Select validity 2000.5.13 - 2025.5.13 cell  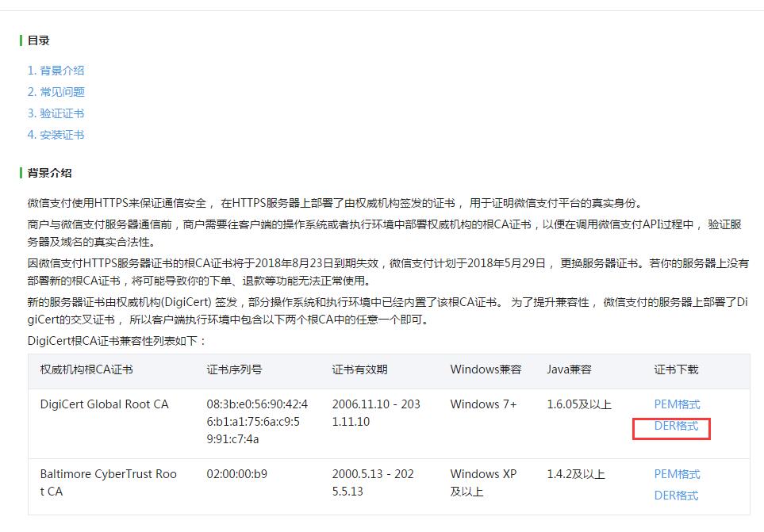pyautogui.click(x=373, y=483)
